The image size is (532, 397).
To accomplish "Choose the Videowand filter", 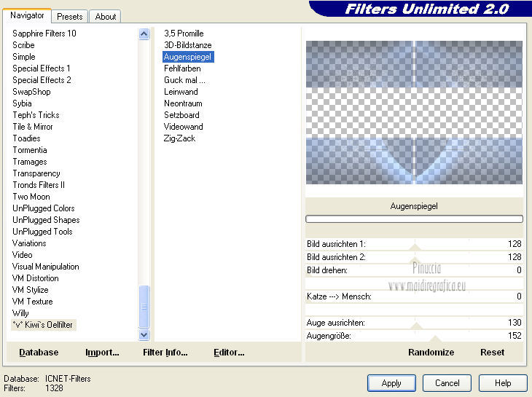I will tap(183, 127).
